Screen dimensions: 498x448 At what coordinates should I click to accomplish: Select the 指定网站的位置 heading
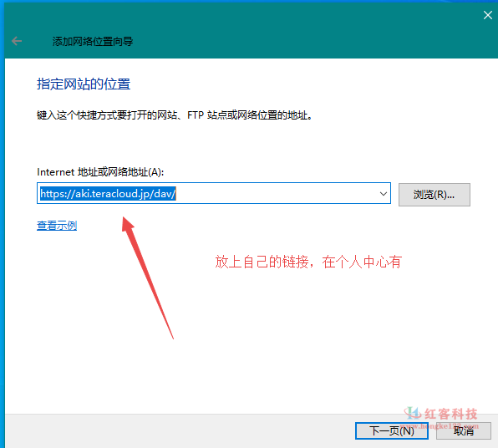click(x=84, y=84)
